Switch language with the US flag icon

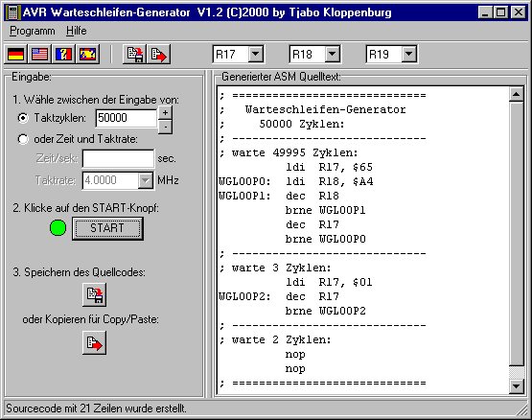coord(39,54)
